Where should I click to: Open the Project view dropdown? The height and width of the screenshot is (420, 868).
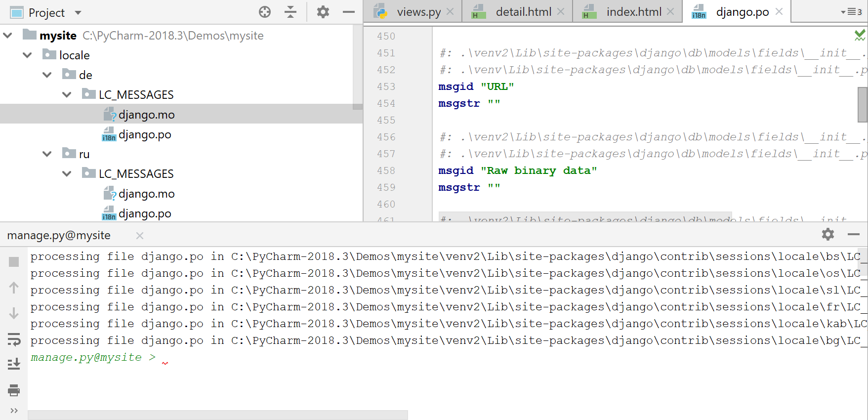[78, 13]
